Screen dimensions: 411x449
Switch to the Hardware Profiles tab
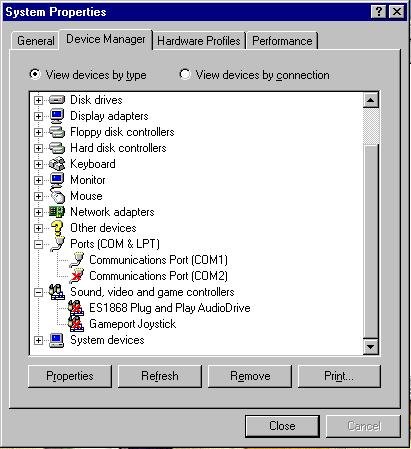coord(199,41)
